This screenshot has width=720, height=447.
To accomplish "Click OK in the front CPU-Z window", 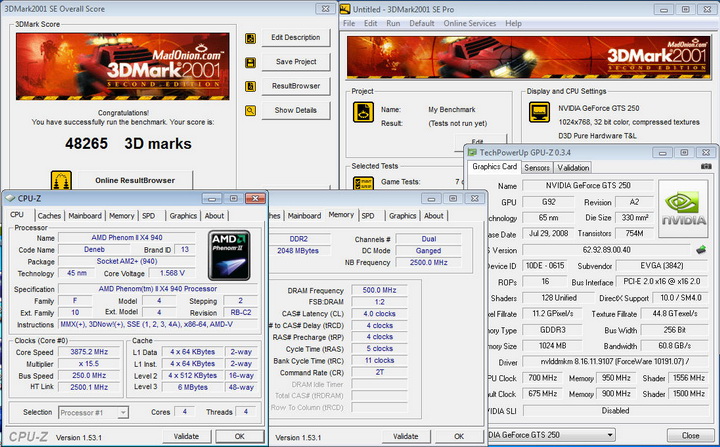I will click(x=239, y=436).
